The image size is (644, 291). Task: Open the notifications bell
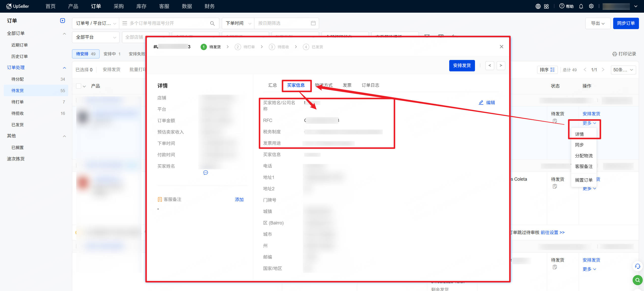coord(581,6)
